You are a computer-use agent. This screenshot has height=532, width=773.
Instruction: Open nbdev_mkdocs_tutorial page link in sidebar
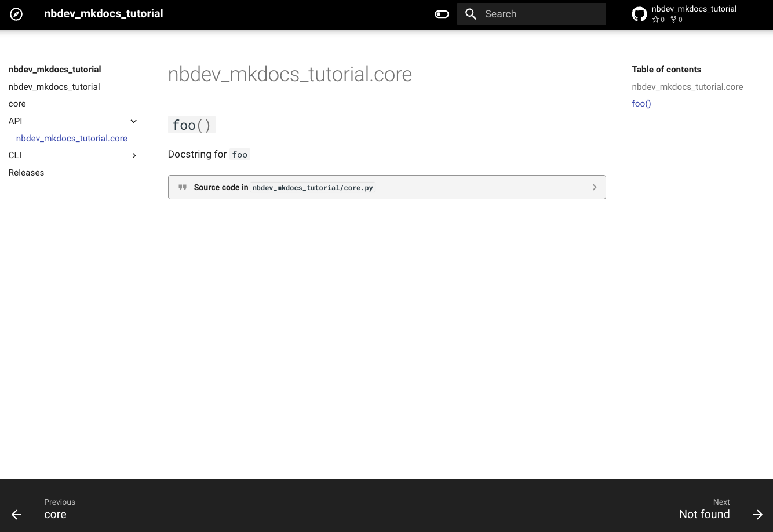coord(54,87)
